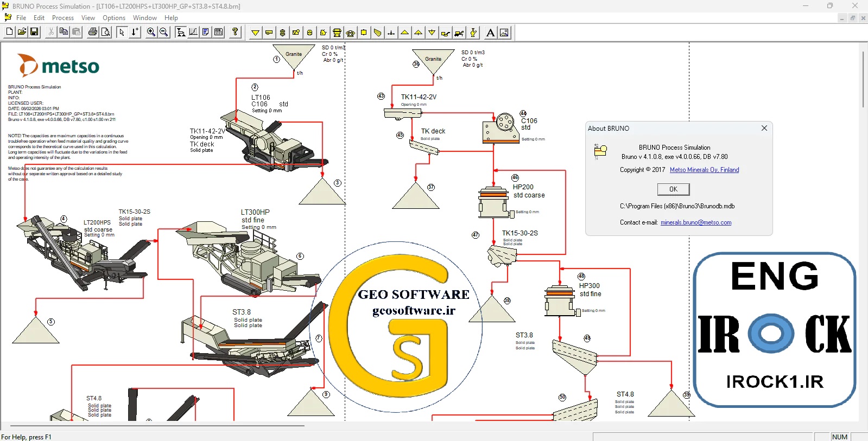Select the Granite feed numbered 1

pyautogui.click(x=294, y=57)
